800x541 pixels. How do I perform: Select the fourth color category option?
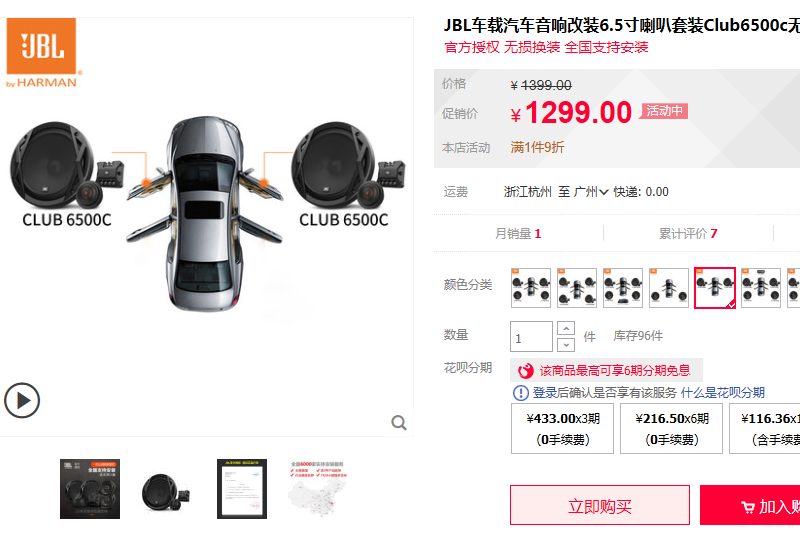pos(669,288)
